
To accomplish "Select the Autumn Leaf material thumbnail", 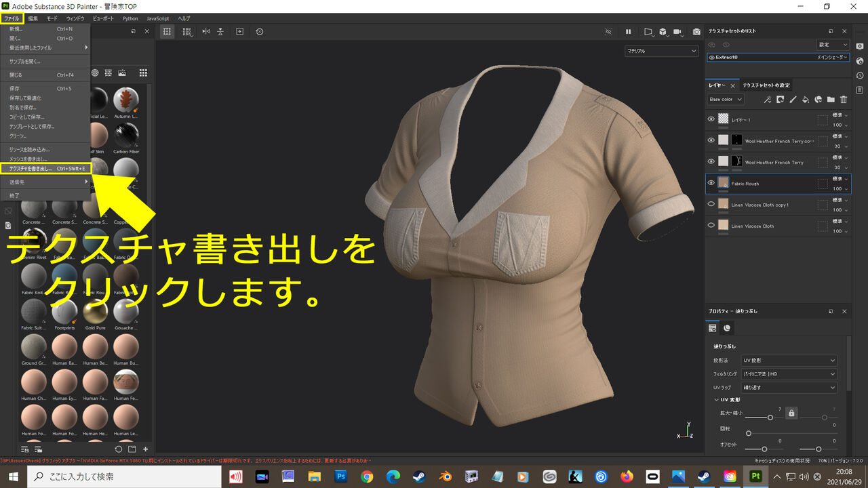I will (126, 100).
